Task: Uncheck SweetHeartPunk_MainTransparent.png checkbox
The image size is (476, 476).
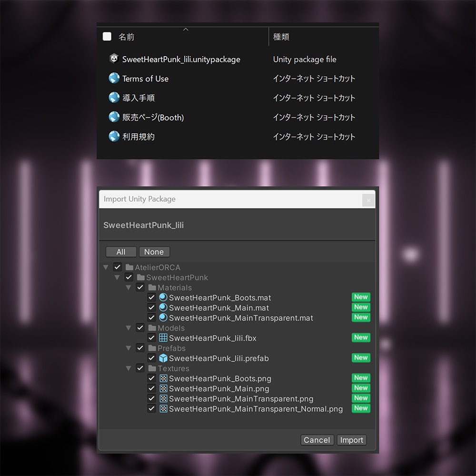Action: pyautogui.click(x=151, y=398)
